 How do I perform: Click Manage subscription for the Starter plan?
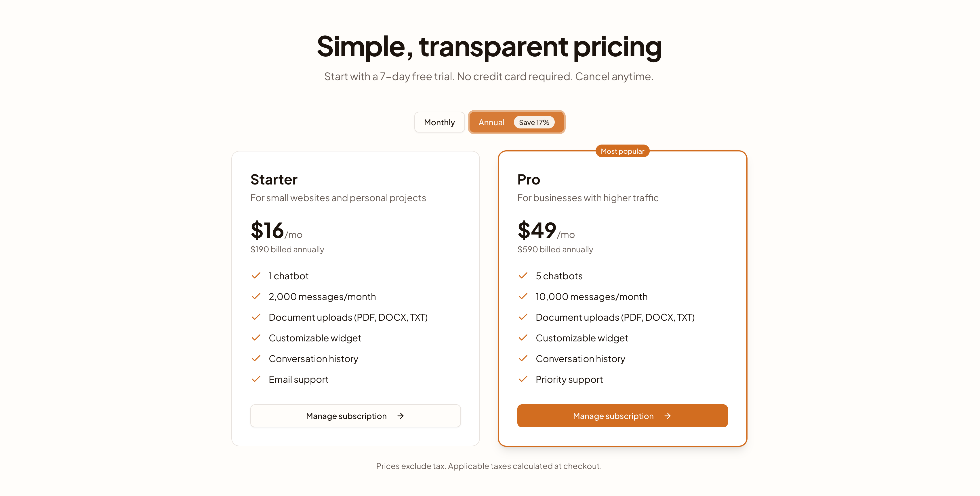(355, 416)
